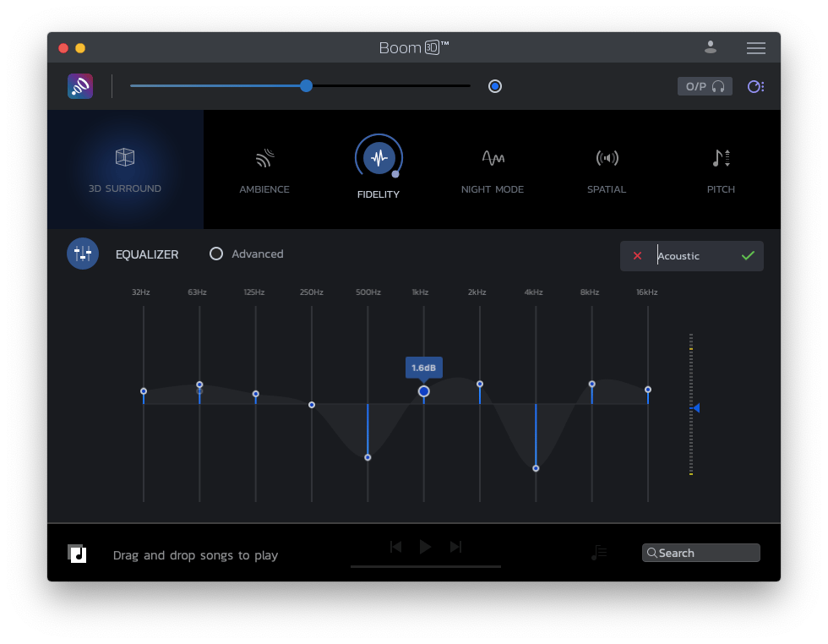
Task: Open the hamburger menu
Action: click(x=755, y=48)
